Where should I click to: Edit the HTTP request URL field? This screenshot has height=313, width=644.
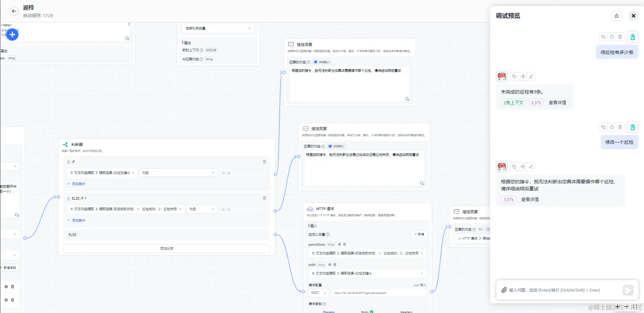pos(378,293)
